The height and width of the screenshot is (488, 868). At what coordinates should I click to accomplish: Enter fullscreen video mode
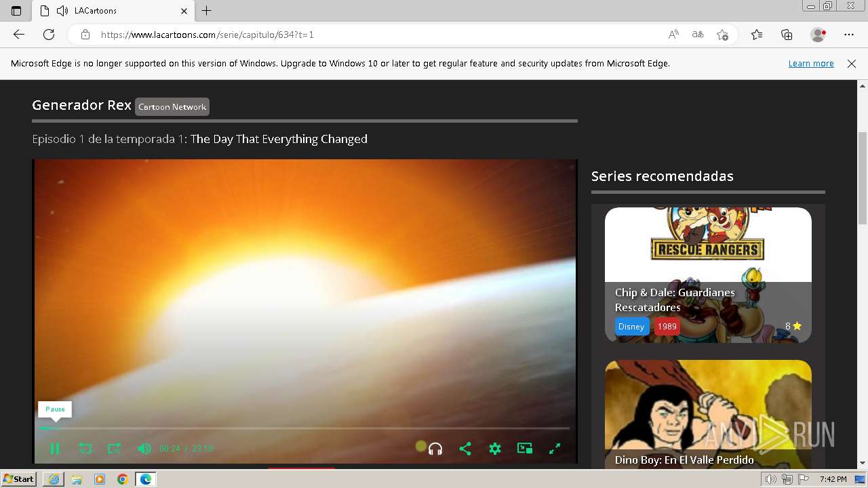(555, 448)
